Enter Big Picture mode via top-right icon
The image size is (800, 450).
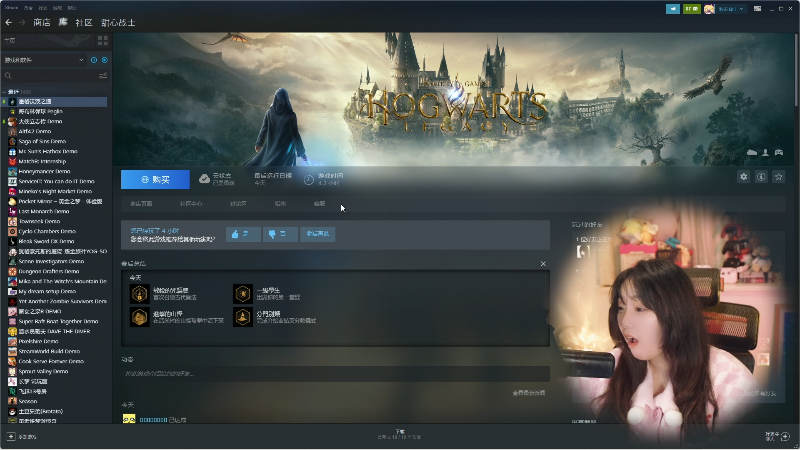point(758,9)
